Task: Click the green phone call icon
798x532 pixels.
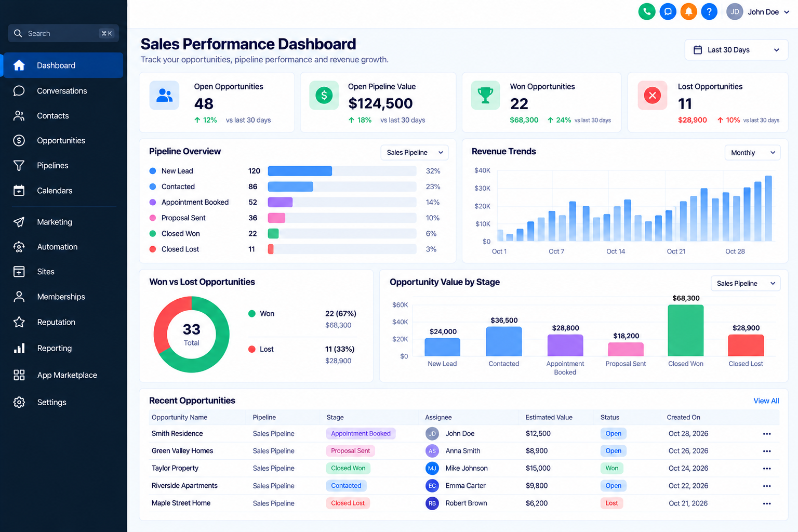Action: tap(647, 11)
